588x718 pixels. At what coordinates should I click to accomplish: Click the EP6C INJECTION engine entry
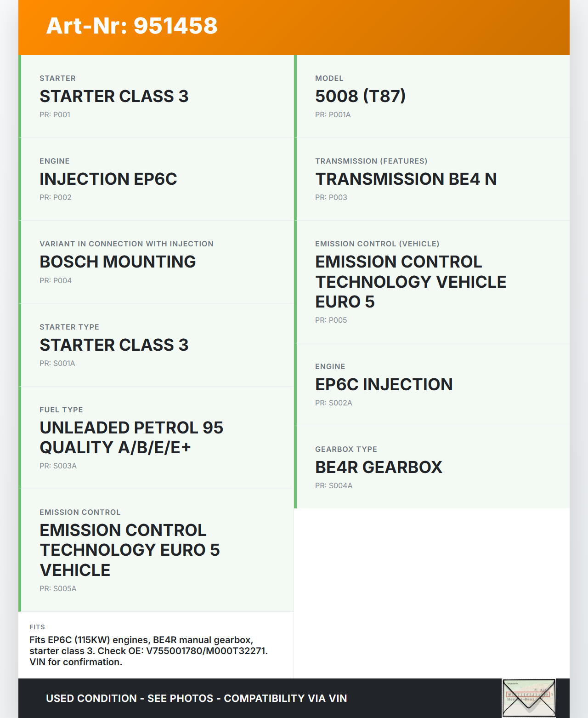click(384, 384)
